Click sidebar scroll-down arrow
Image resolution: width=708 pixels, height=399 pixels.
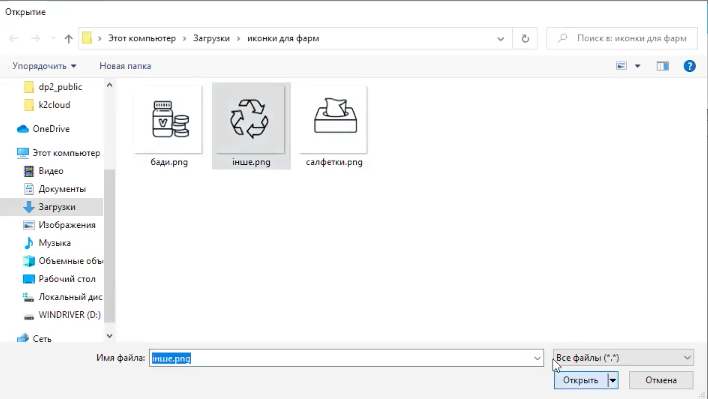[109, 336]
